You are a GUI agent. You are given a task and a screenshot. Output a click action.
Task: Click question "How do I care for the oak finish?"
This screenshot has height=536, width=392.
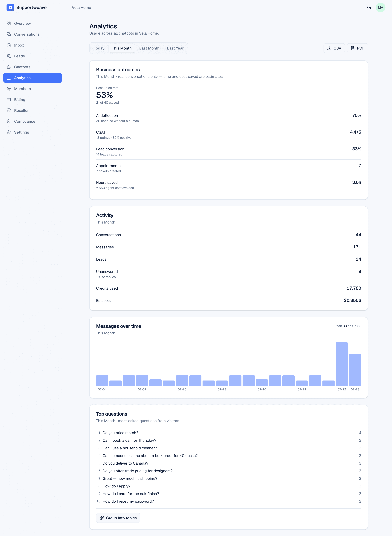(131, 494)
